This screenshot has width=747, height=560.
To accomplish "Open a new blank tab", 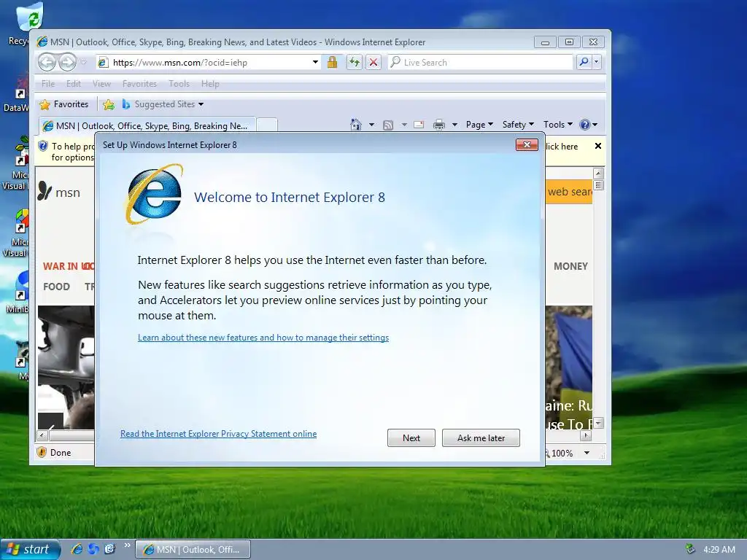I will click(x=267, y=125).
